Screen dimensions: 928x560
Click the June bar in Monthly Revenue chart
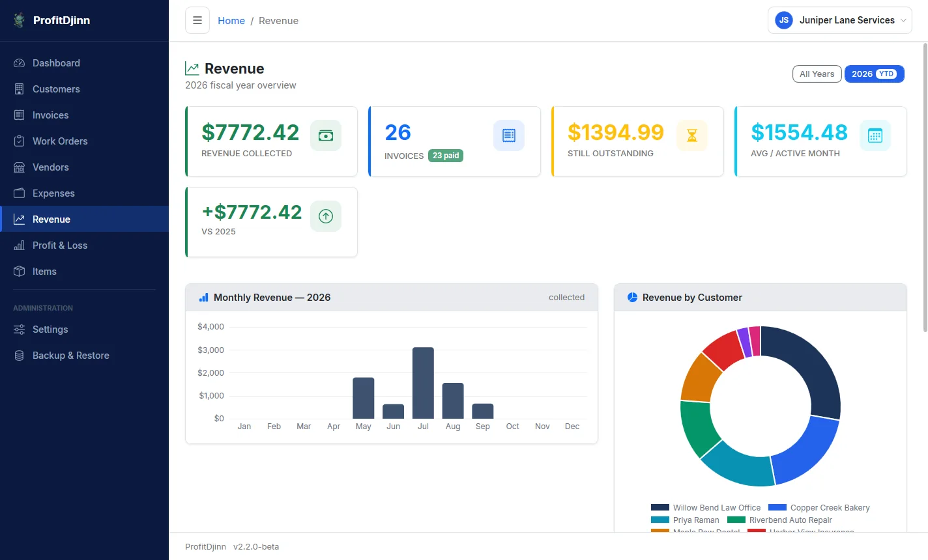[x=393, y=412]
